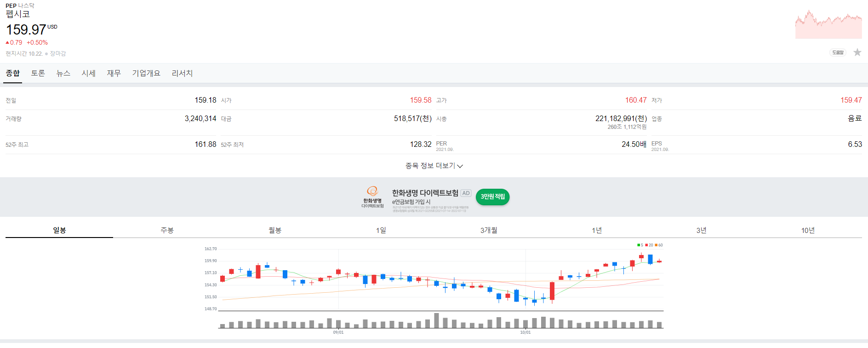Open the 재무 tab
The width and height of the screenshot is (868, 348).
114,73
